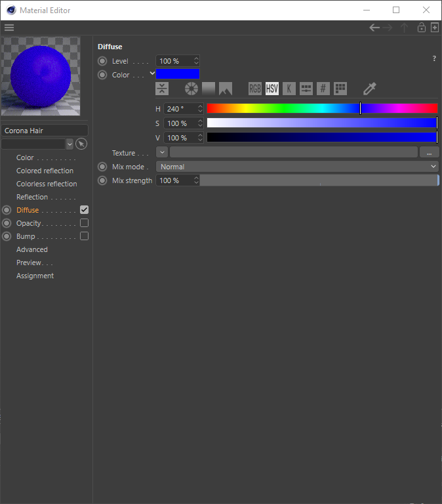
Task: Click the Cinema 4D title bar logo
Action: point(11,10)
